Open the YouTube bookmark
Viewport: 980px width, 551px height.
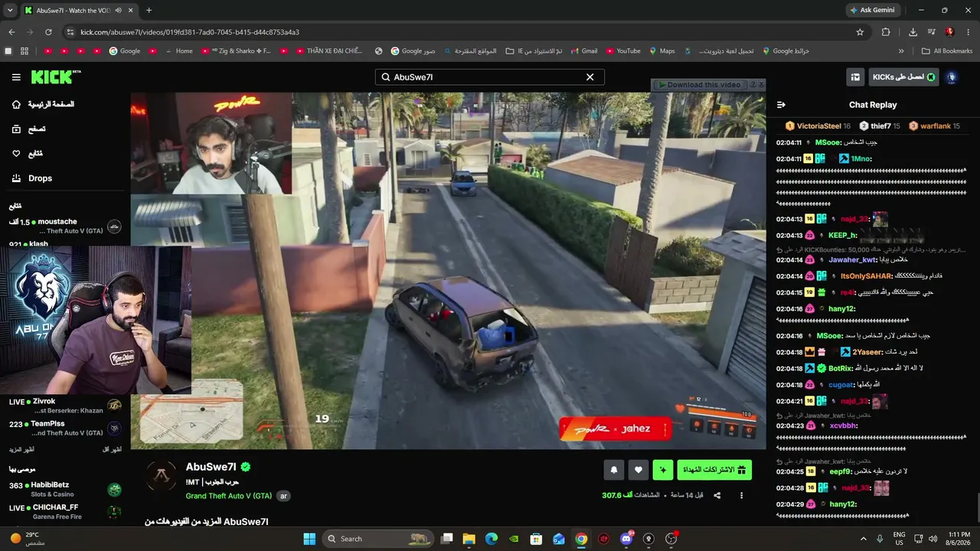tap(622, 51)
